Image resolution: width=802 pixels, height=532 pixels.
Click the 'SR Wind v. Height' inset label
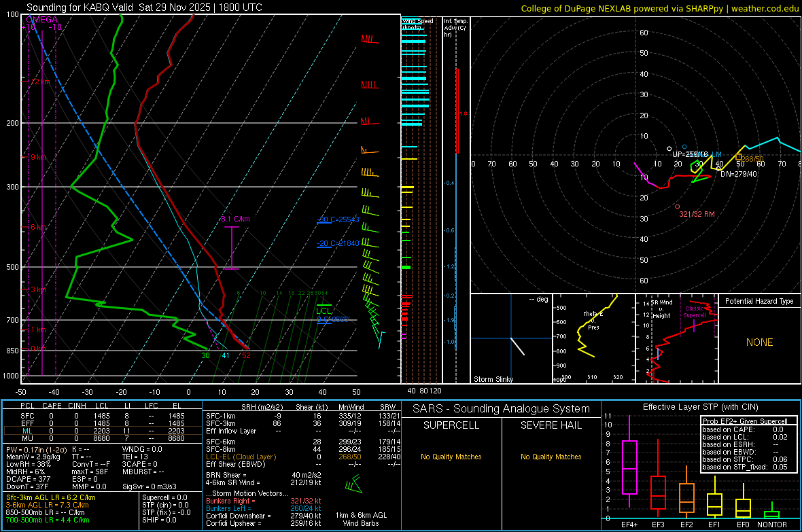coord(661,309)
